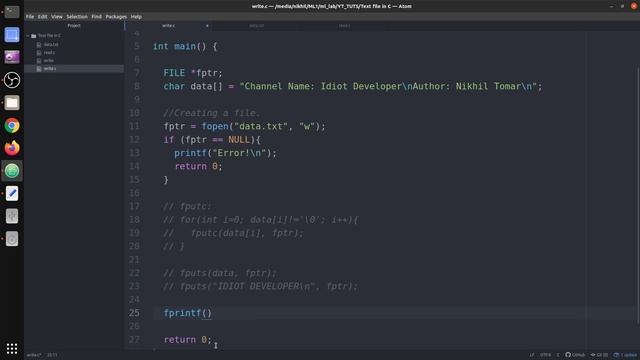Switch to the data.txt editor tab
Viewport: 640px width, 360px height.
tap(256, 26)
